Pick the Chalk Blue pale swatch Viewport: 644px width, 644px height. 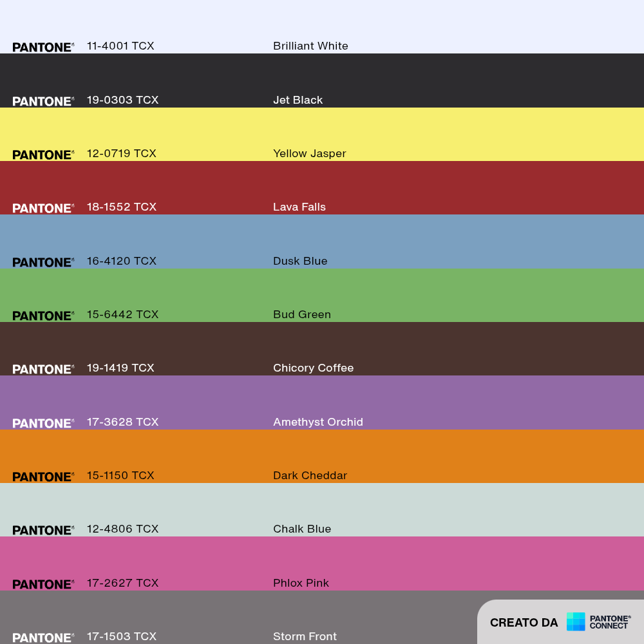[322, 509]
